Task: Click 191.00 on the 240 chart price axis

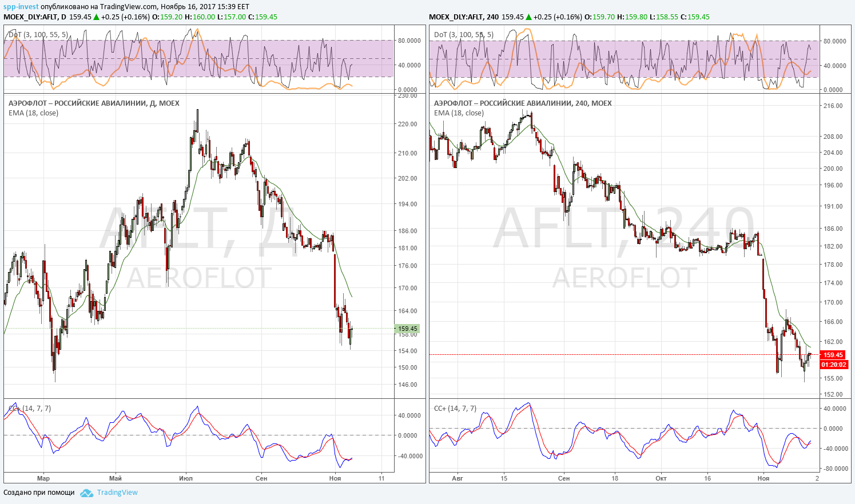Action: pyautogui.click(x=833, y=206)
